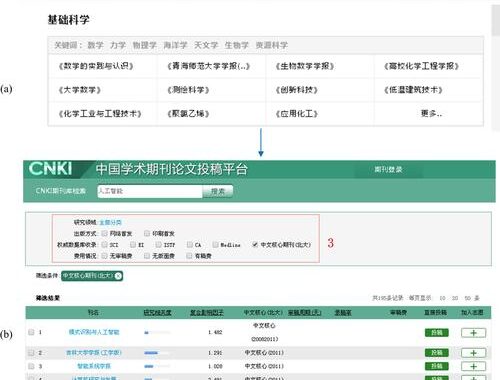The width and height of the screenshot is (500, 380).
Task: Tick the 无审稿费 checkbox
Action: pyautogui.click(x=104, y=256)
